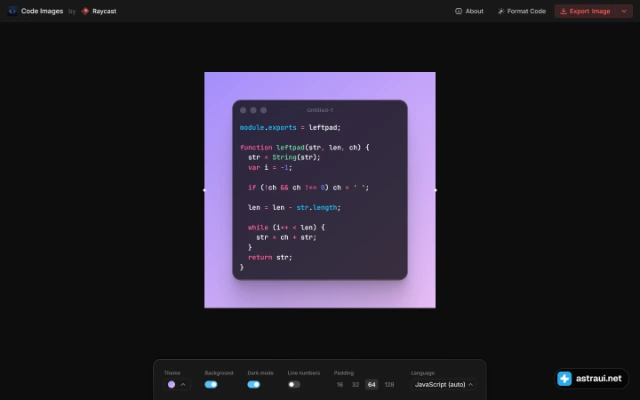Screen dimensions: 640x400
Task: Click Export Image button
Action: [x=585, y=11]
